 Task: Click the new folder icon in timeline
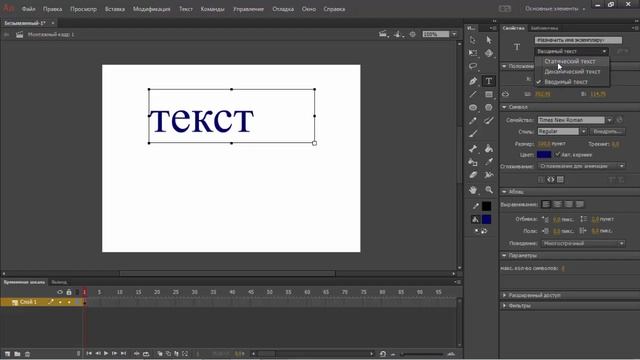(17, 354)
